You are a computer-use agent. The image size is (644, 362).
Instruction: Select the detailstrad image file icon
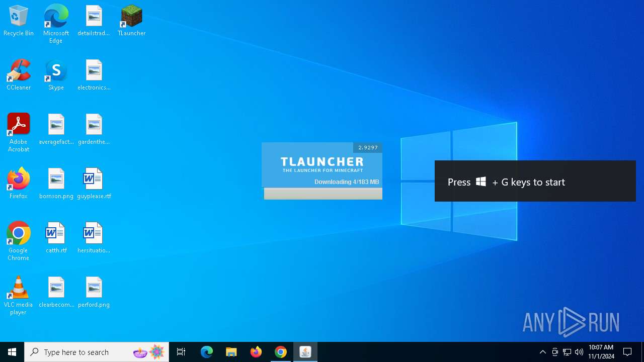[x=94, y=21]
